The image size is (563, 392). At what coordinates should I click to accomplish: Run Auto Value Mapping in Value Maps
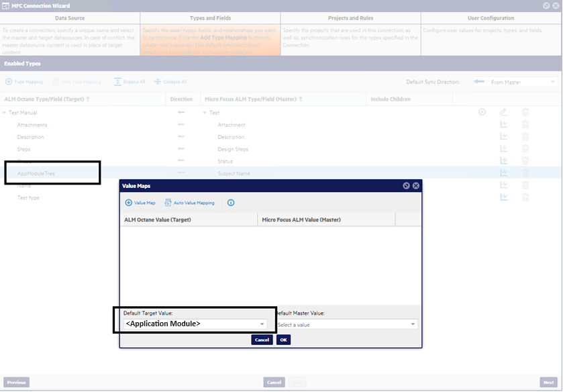190,203
